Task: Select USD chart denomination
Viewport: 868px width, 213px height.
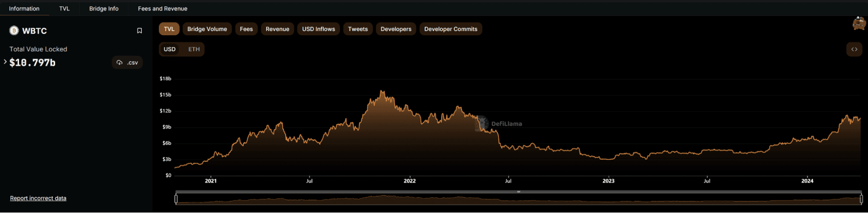Action: tap(170, 49)
